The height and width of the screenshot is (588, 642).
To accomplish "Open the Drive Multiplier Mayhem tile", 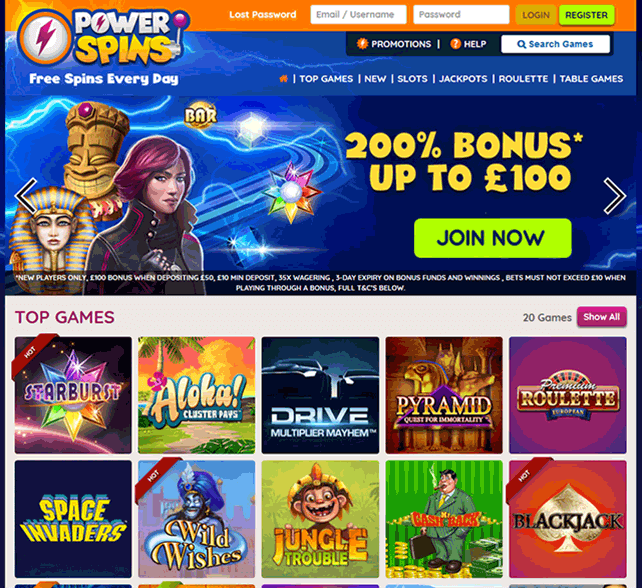I will tap(320, 395).
